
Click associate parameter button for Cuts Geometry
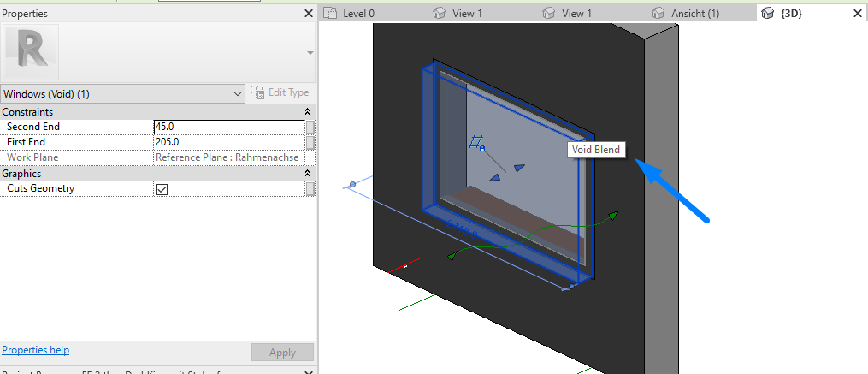(x=310, y=189)
